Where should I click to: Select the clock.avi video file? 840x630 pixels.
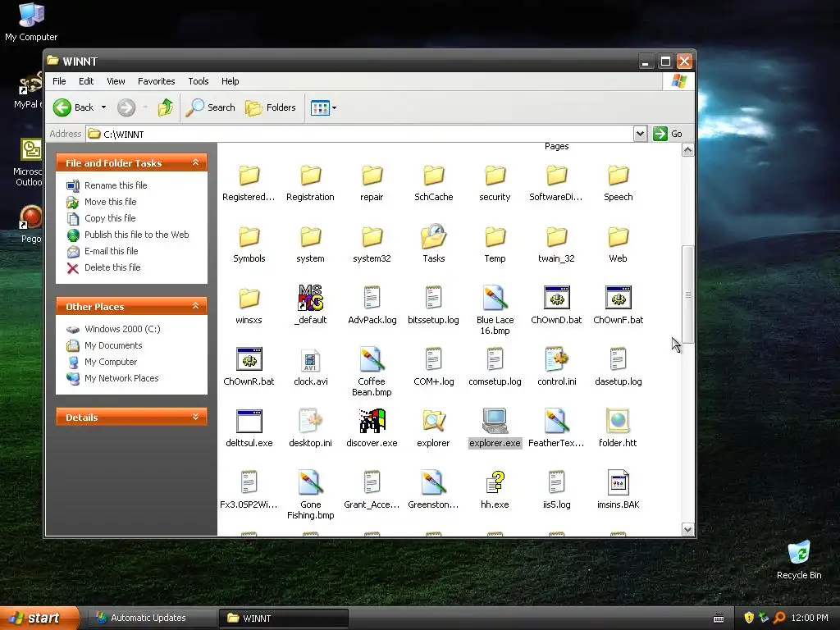click(310, 360)
